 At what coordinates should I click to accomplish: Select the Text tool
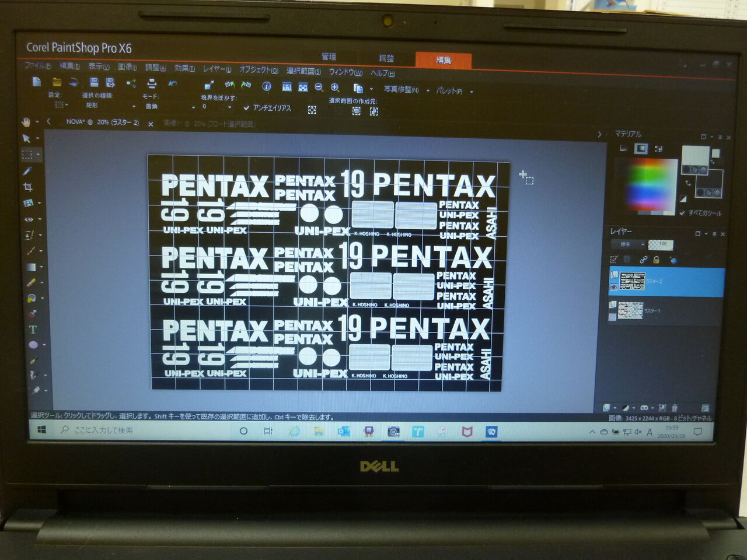point(33,330)
